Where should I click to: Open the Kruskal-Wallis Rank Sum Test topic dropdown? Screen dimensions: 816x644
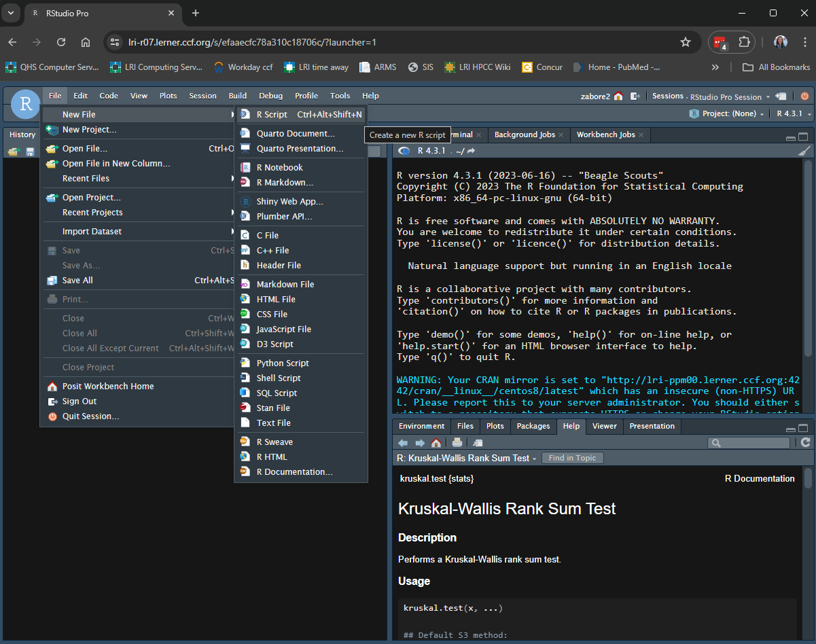(x=467, y=458)
